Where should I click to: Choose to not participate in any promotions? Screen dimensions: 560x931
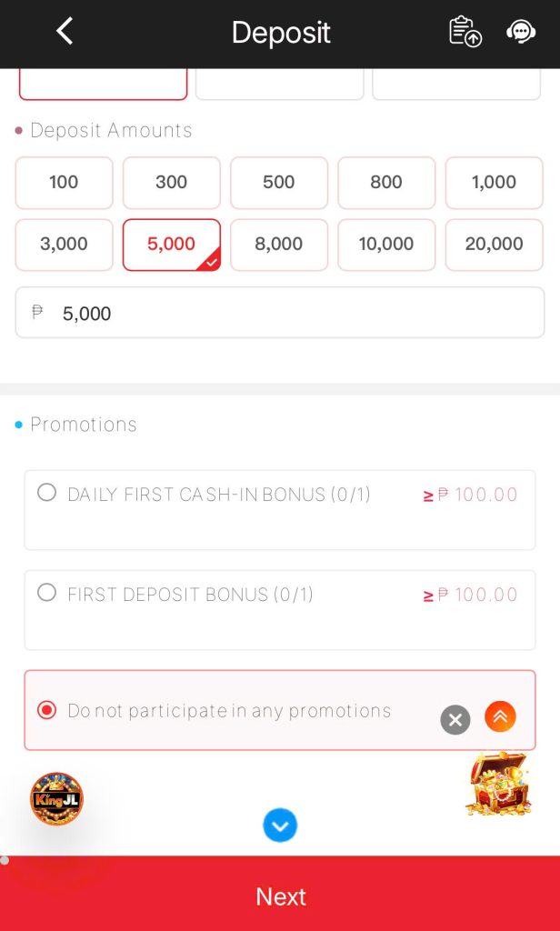46,710
